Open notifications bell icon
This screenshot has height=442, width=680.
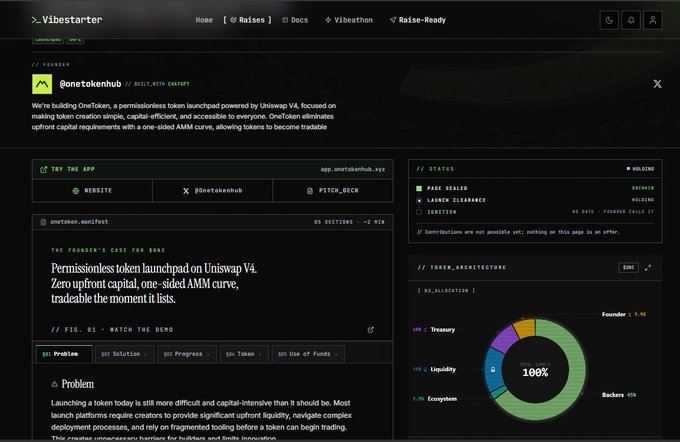(x=631, y=20)
